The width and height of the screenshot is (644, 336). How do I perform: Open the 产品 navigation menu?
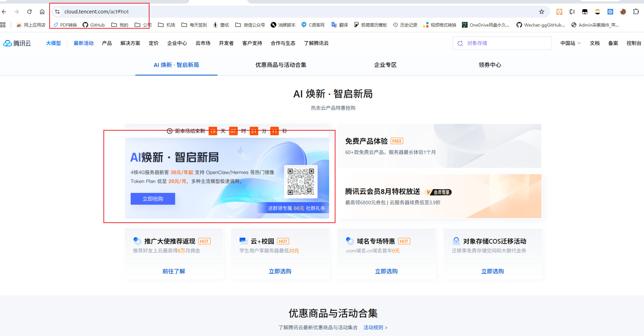tap(107, 43)
